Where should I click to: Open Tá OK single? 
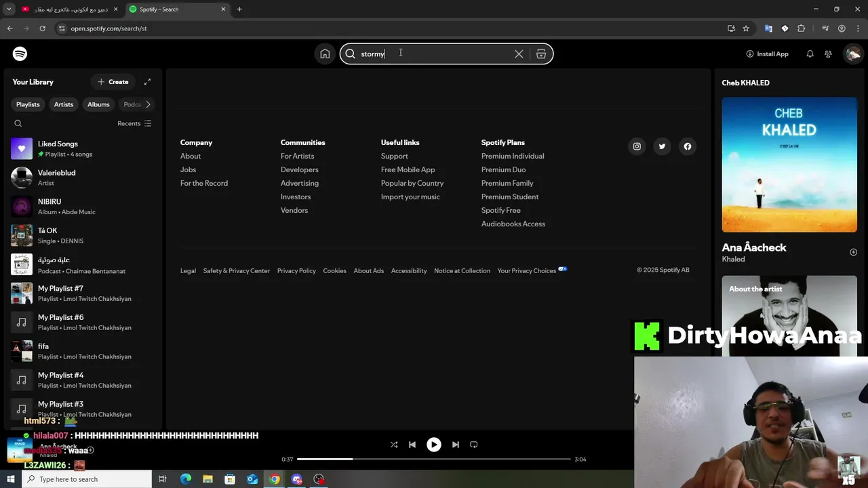click(x=81, y=236)
